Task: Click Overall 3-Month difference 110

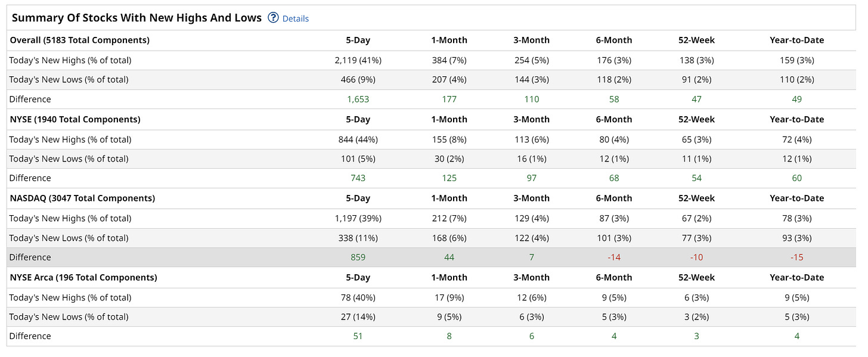Action: coord(532,100)
